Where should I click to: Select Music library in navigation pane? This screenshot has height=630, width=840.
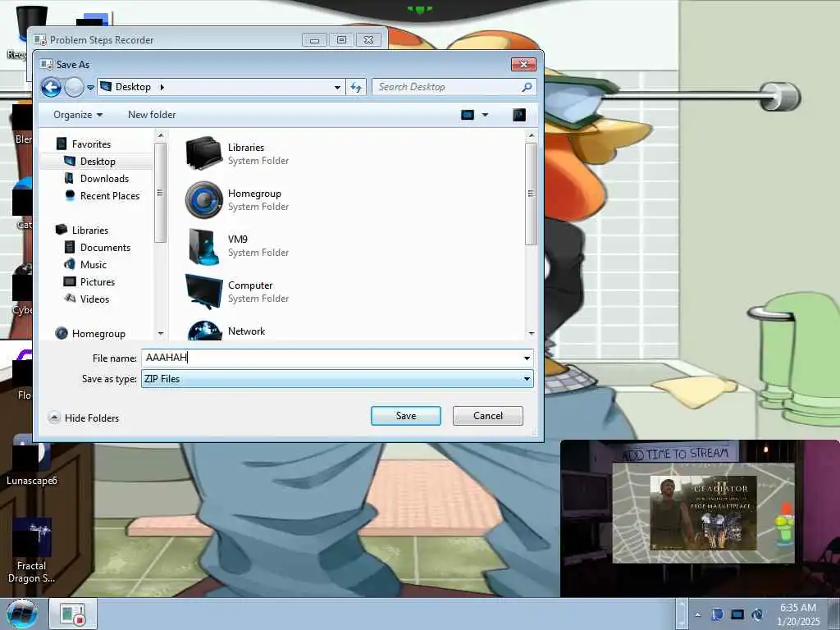[x=94, y=265]
